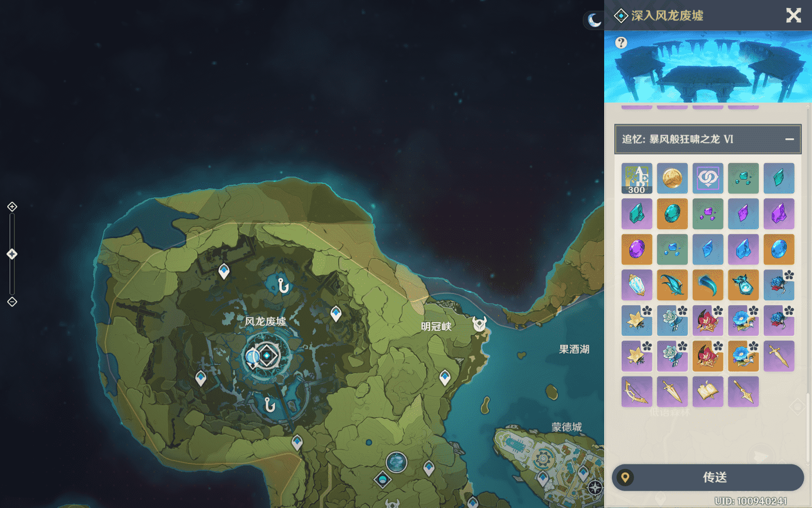Click the fishing hook south of 风龙废墟
812x508 pixels.
pos(270,404)
